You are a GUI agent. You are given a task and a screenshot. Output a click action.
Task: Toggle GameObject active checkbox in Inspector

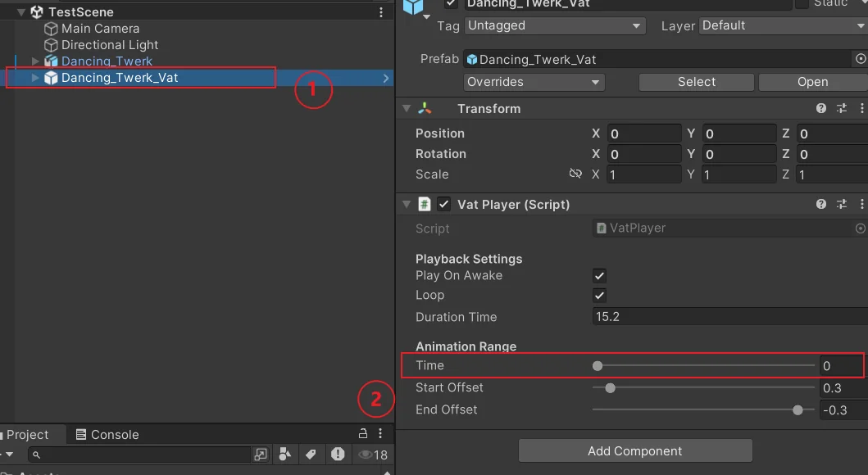tap(451, 3)
